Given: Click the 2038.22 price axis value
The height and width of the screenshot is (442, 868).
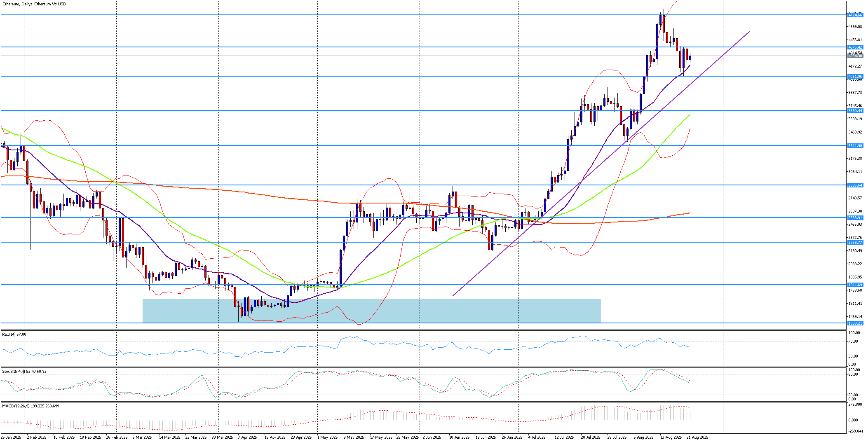Looking at the screenshot, I should coord(855,264).
